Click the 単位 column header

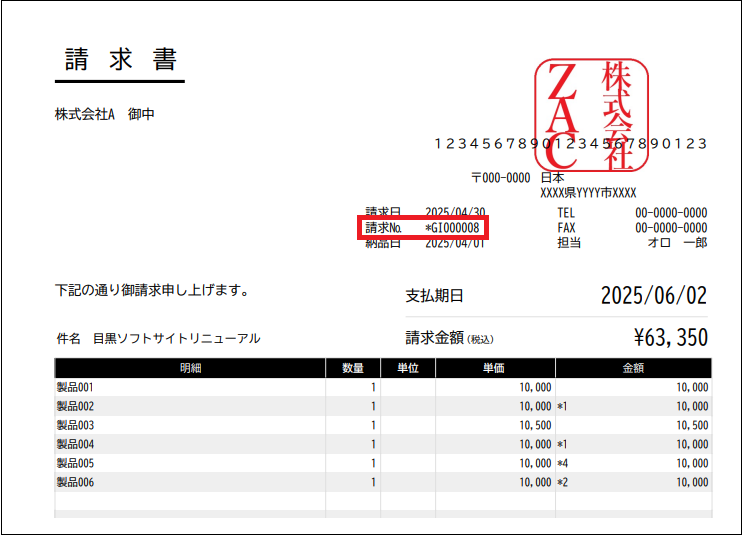coord(408,368)
